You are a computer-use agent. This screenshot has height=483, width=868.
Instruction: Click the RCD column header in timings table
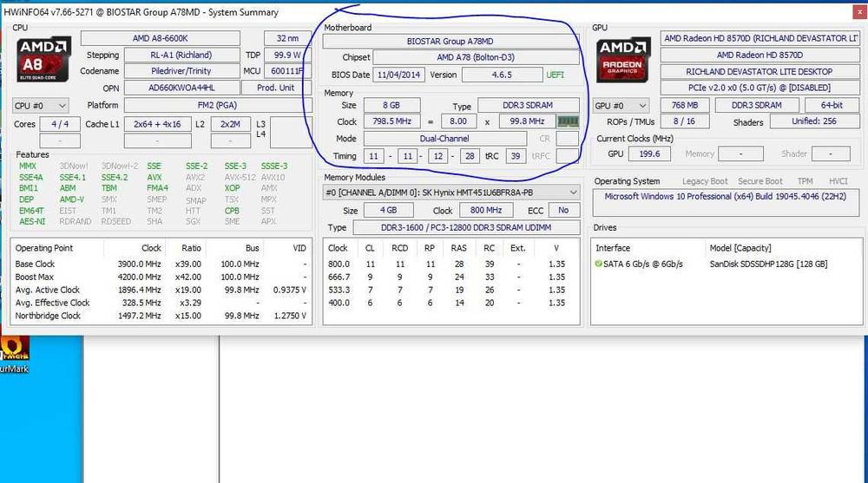tap(399, 248)
